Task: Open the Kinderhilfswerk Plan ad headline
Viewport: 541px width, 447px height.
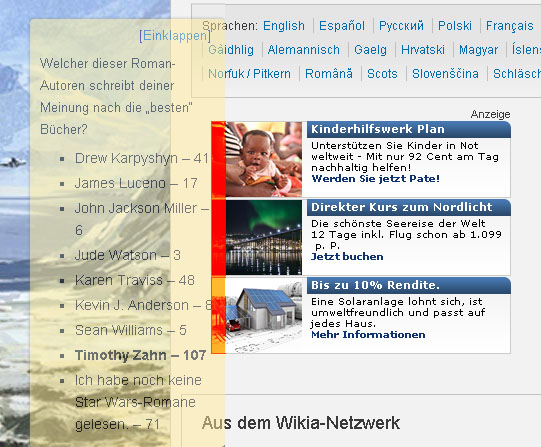Action: [378, 129]
